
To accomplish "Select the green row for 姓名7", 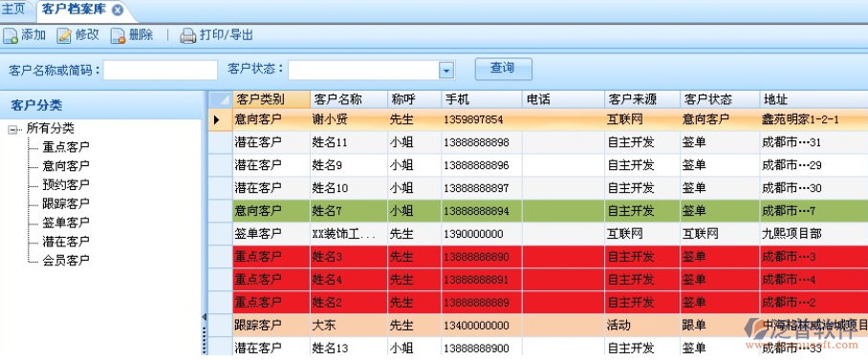I will pos(538,211).
